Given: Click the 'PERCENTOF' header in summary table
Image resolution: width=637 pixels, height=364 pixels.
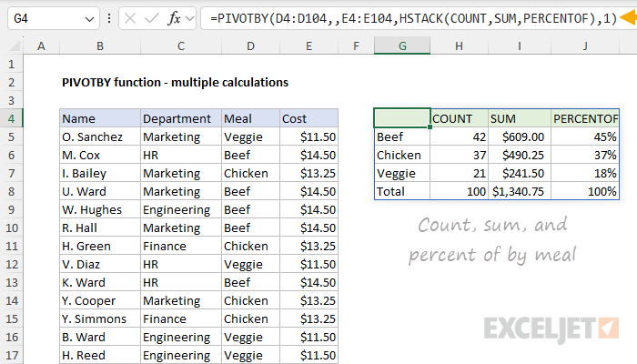Looking at the screenshot, I should 585,118.
